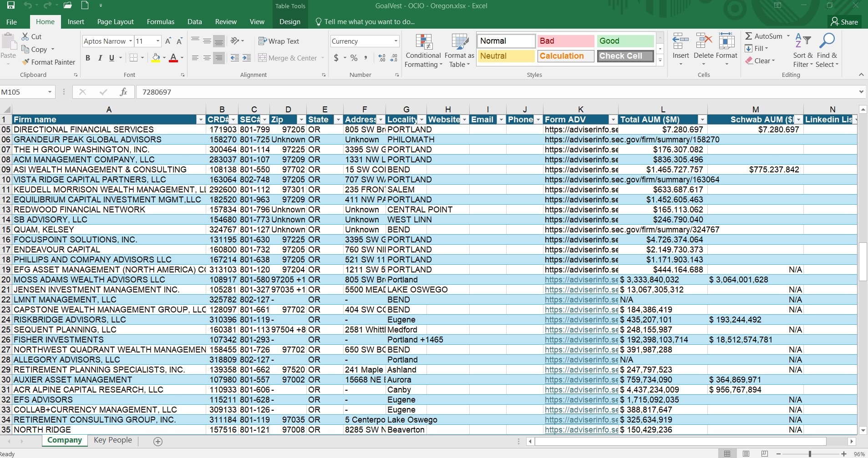
Task: Click the Orientation text angle icon
Action: click(x=235, y=41)
